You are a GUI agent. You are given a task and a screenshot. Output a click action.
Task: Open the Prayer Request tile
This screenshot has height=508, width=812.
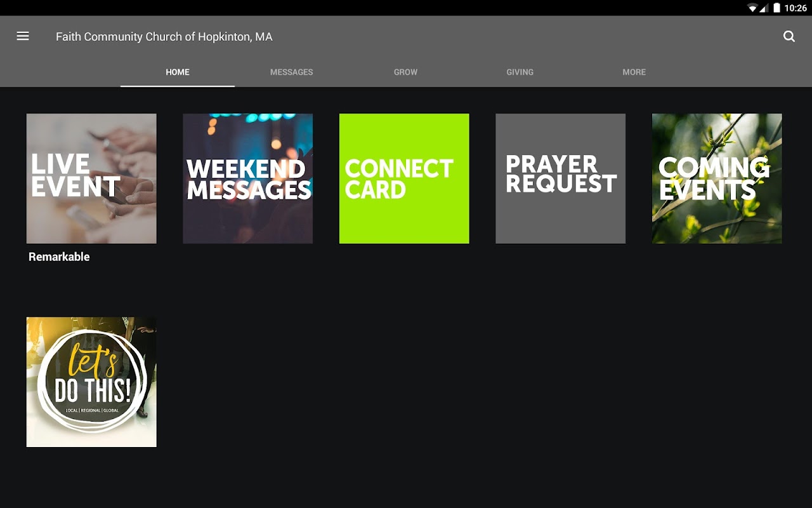tap(561, 178)
